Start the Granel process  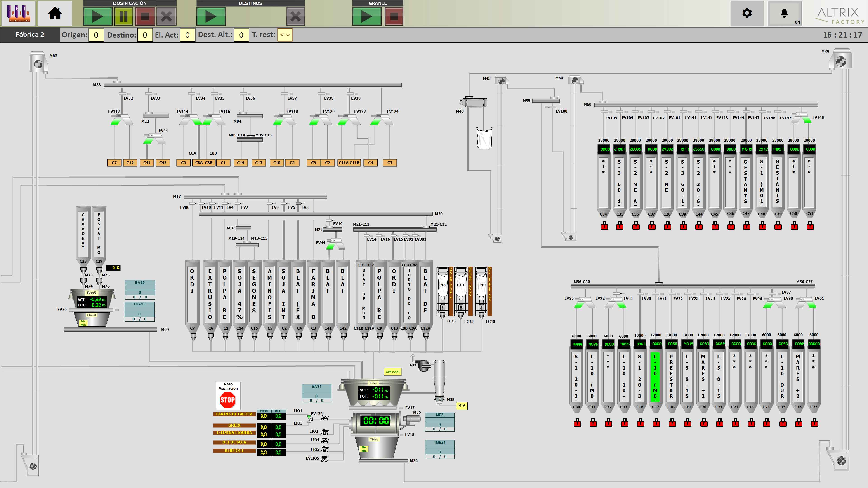tap(367, 16)
